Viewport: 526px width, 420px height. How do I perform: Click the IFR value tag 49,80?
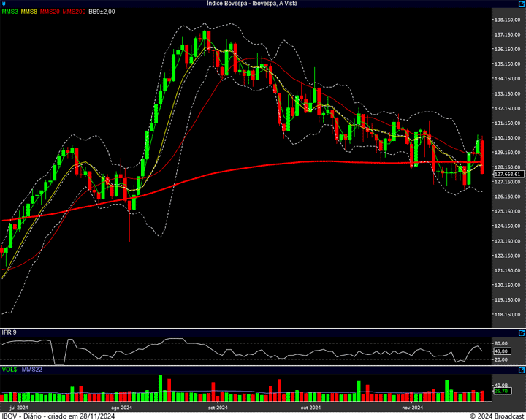pos(501,351)
